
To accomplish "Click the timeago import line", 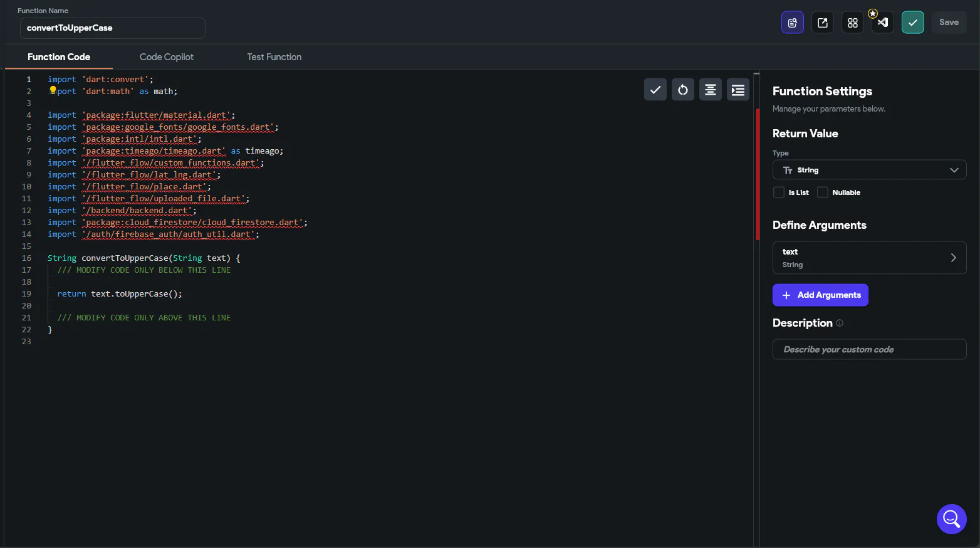I will pyautogui.click(x=165, y=150).
